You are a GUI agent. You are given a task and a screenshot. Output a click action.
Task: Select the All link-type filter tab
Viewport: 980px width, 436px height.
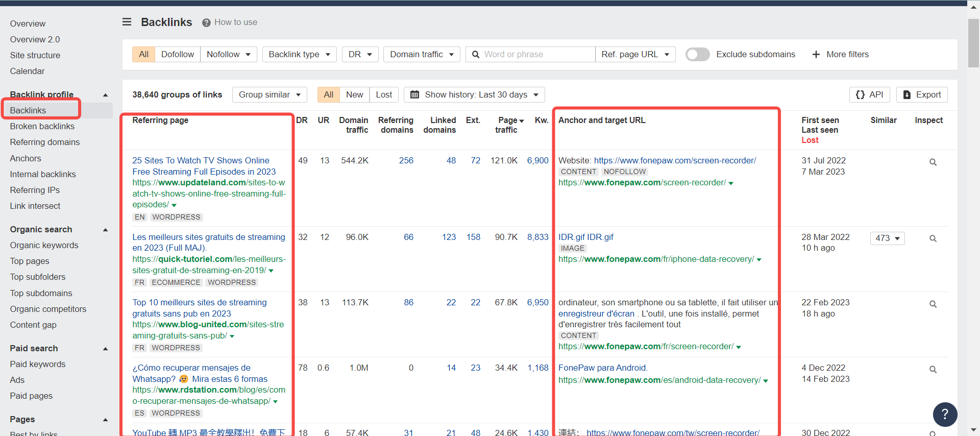pos(143,54)
